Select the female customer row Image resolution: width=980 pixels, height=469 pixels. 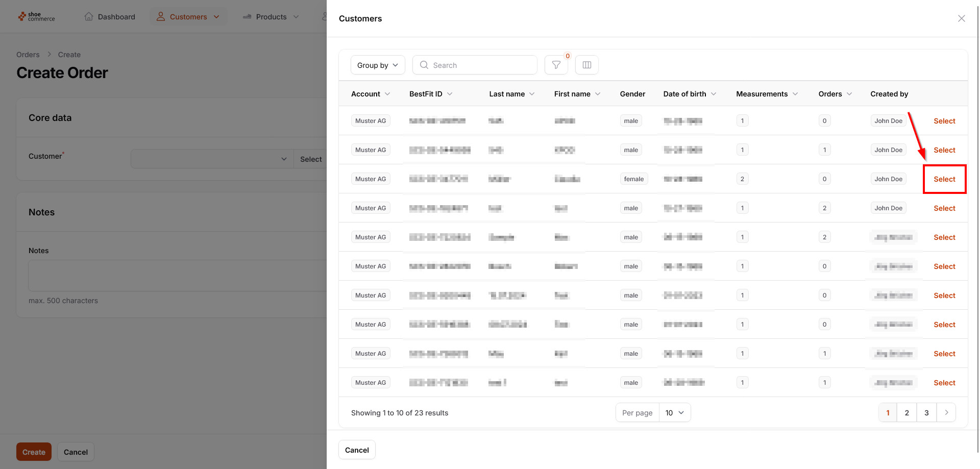pos(944,179)
